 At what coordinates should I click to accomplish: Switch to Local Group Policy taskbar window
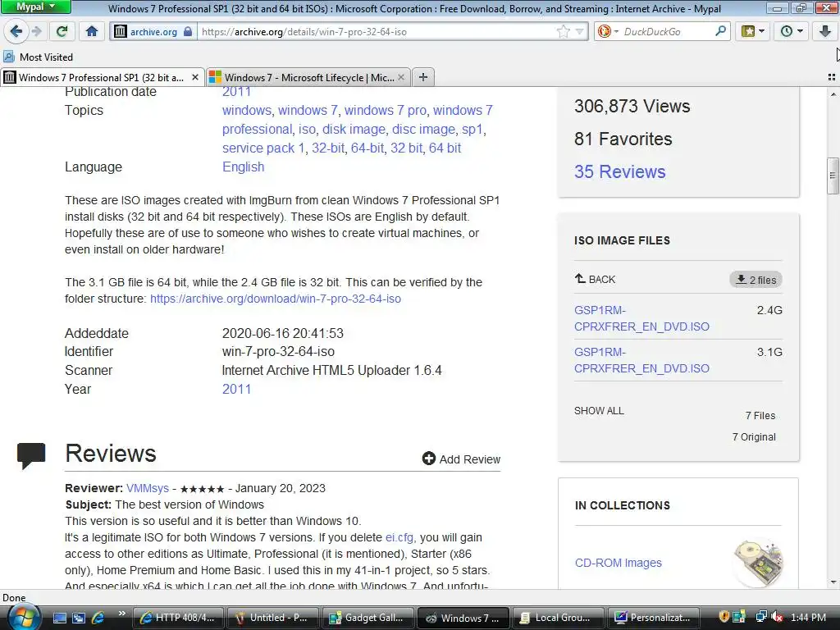click(x=558, y=618)
